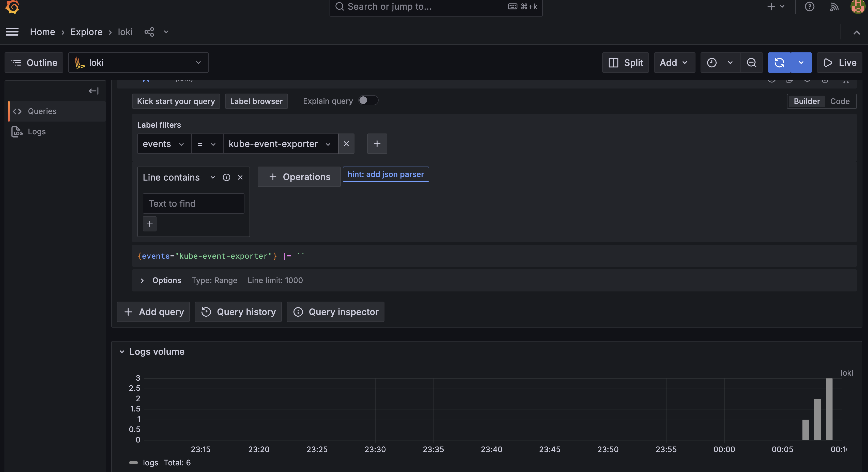Viewport: 868px width, 472px height.
Task: Collapse the Logs volume panel
Action: click(122, 352)
